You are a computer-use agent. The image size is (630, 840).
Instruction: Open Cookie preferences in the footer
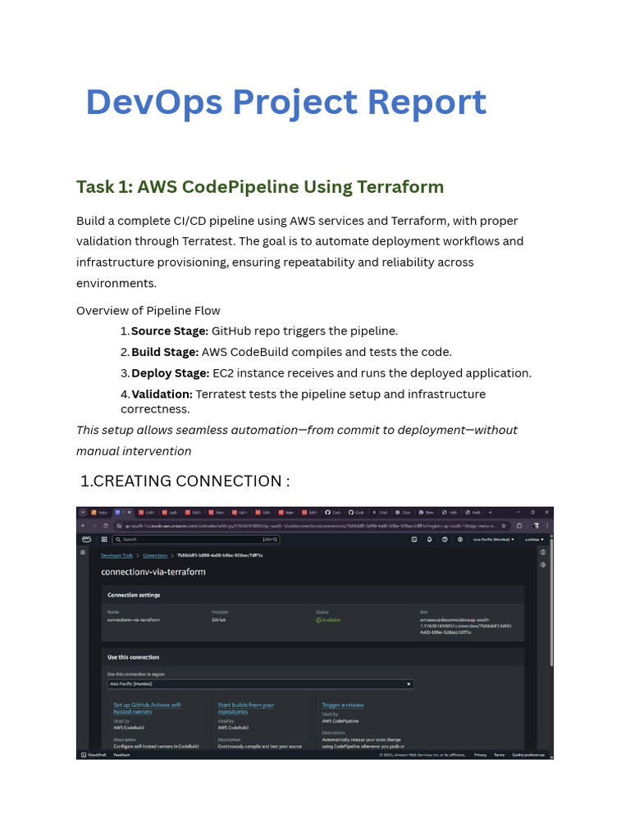point(528,755)
